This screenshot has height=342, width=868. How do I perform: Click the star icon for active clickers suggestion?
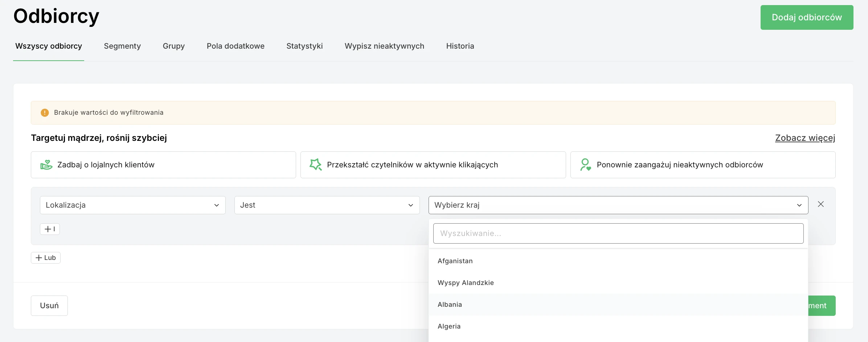point(315,164)
